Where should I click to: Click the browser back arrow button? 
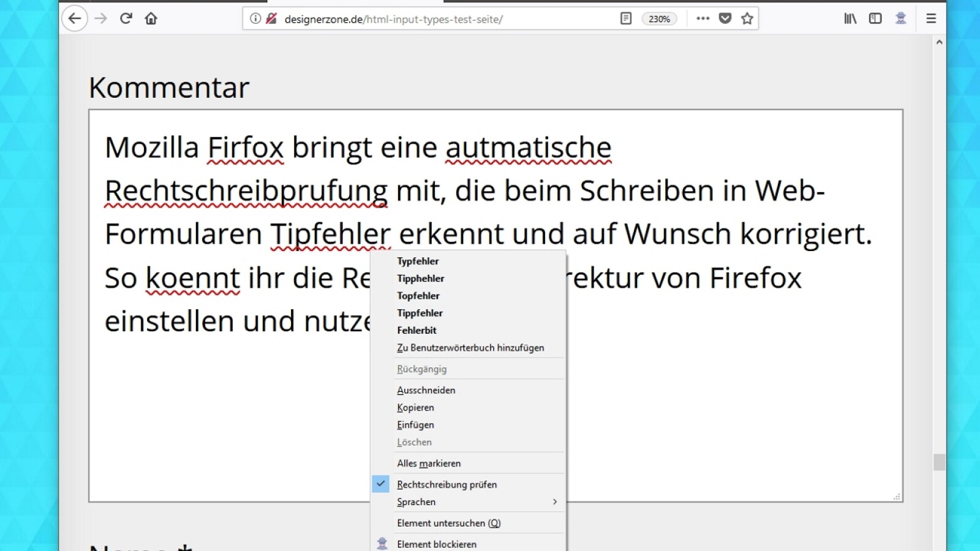click(75, 18)
